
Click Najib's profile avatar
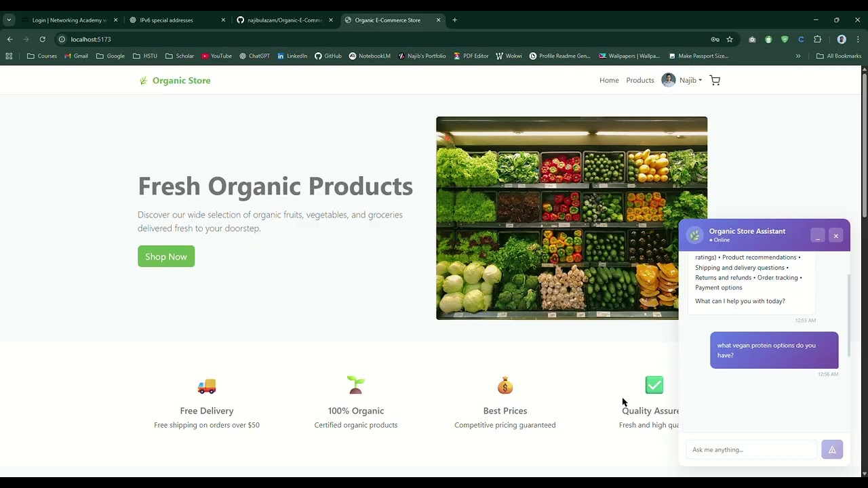(669, 80)
